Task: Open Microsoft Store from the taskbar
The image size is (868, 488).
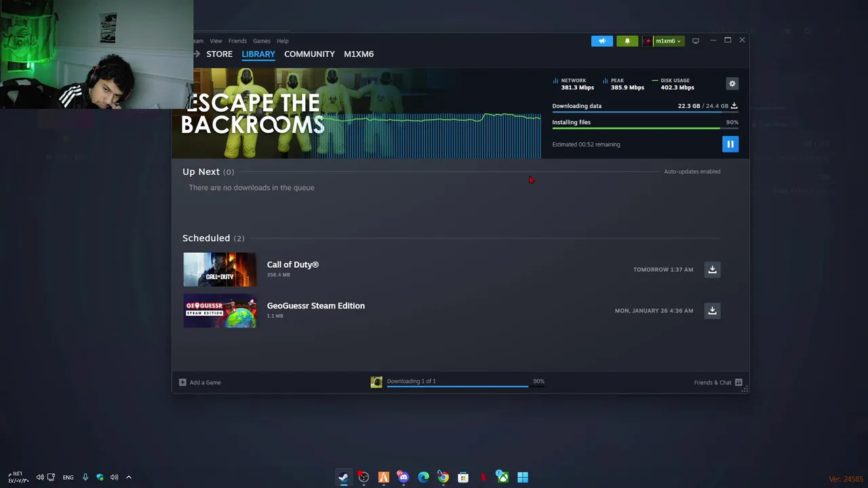Action: pyautogui.click(x=463, y=477)
